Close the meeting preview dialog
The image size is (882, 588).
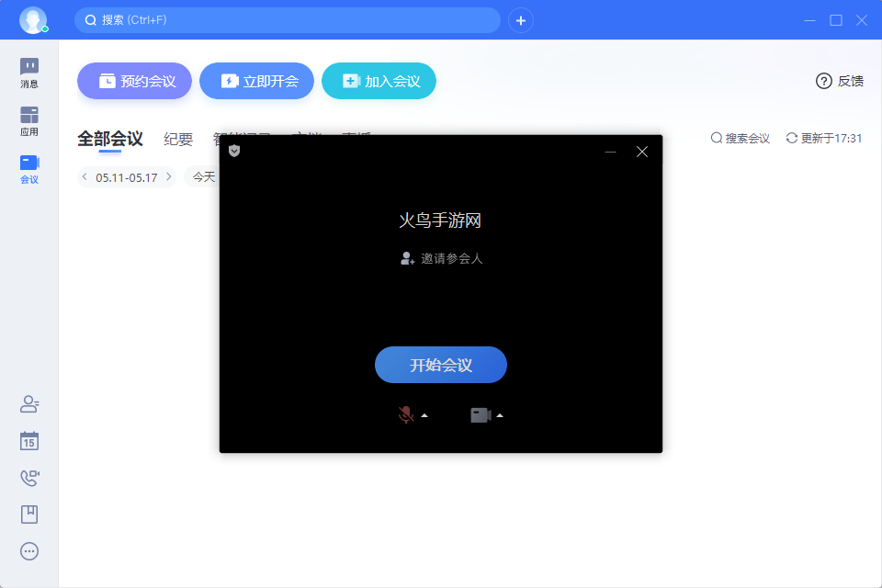(x=642, y=152)
